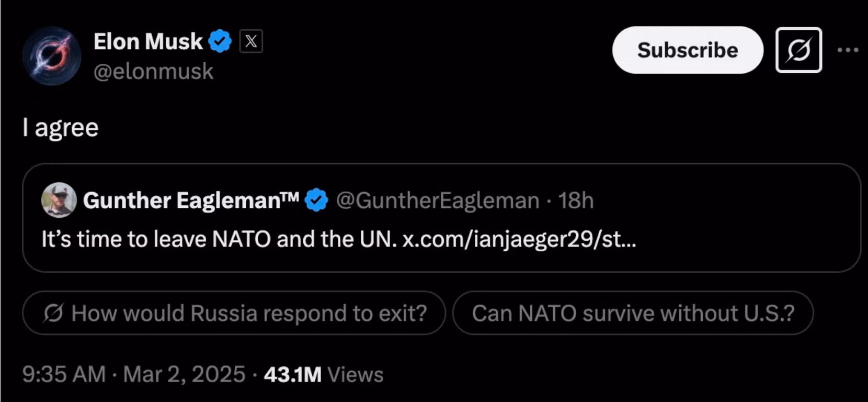Click the 9:35 AM Mar 2, 2025 timestamp

pos(134,374)
